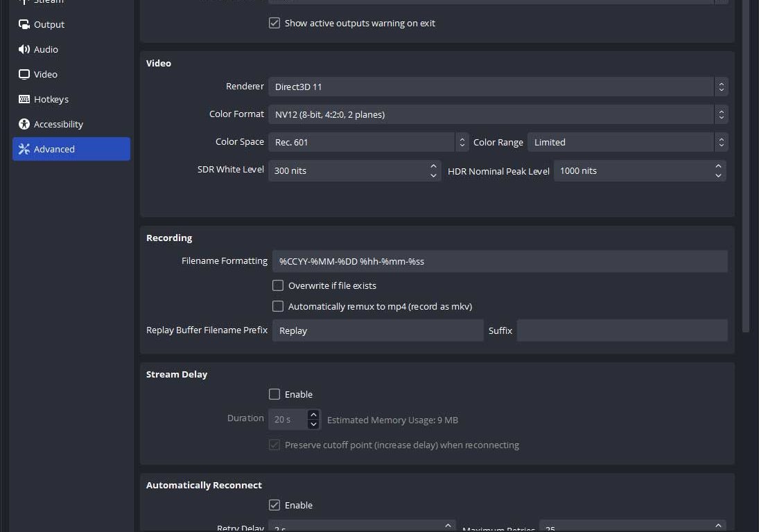Decrease HDR Nominal Peak Level value
This screenshot has width=759, height=532.
click(718, 175)
